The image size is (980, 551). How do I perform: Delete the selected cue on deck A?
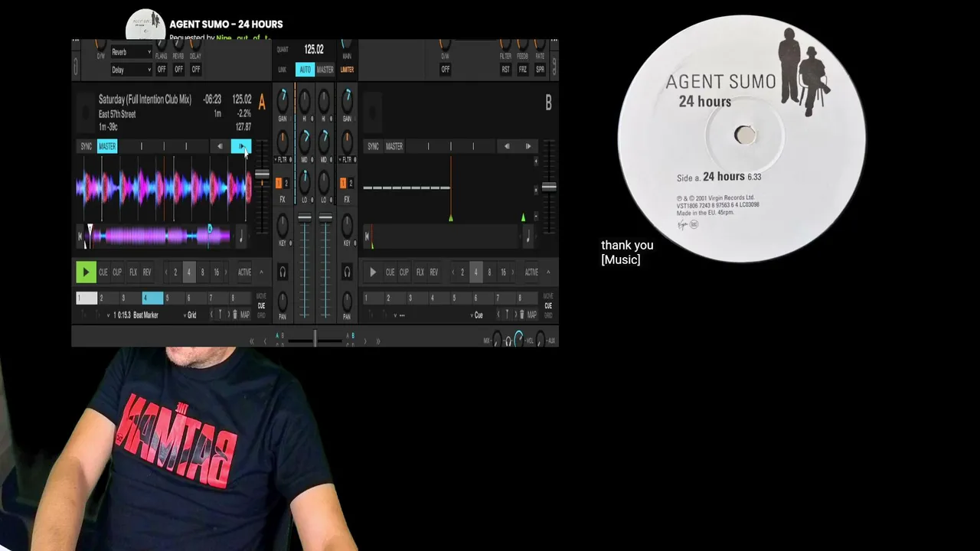[x=235, y=315]
